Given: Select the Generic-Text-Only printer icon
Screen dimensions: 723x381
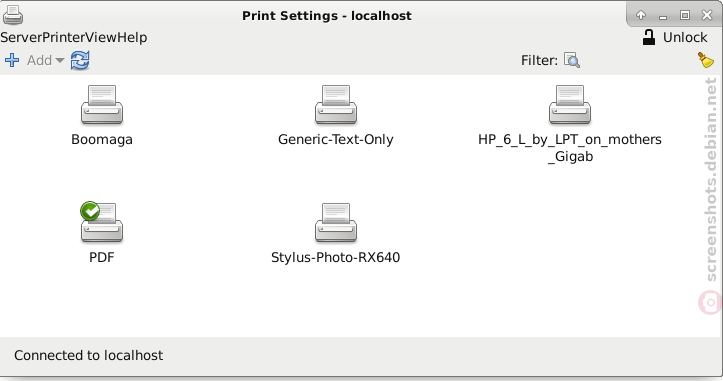Looking at the screenshot, I should [336, 105].
